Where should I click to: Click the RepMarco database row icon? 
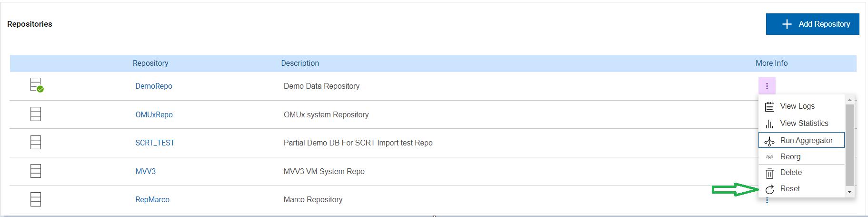[36, 199]
